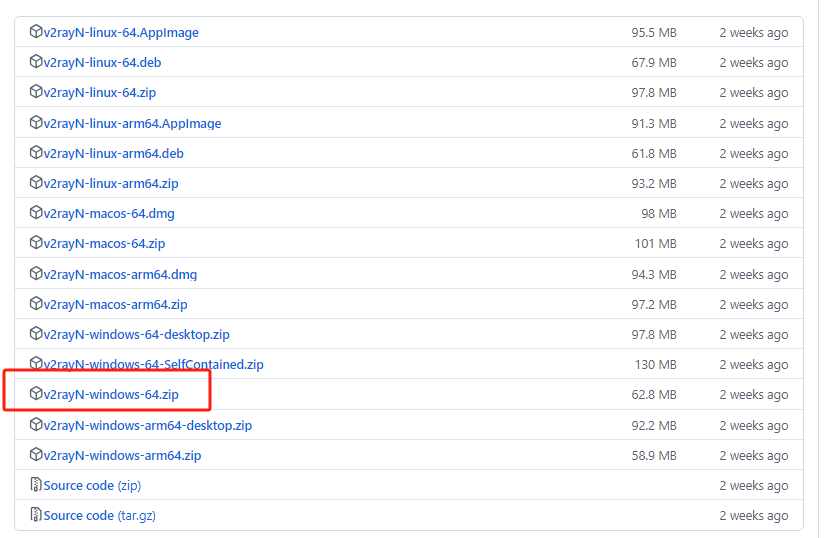This screenshot has width=825, height=538.
Task: Get the v2rayN-macos-arm64.zip file
Action: (x=115, y=304)
